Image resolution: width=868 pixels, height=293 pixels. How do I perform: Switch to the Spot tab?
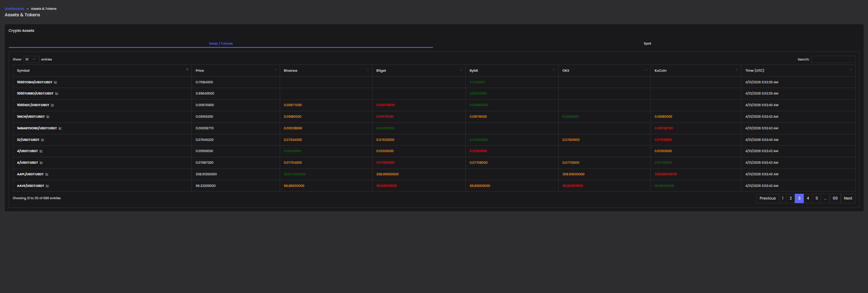pos(647,43)
